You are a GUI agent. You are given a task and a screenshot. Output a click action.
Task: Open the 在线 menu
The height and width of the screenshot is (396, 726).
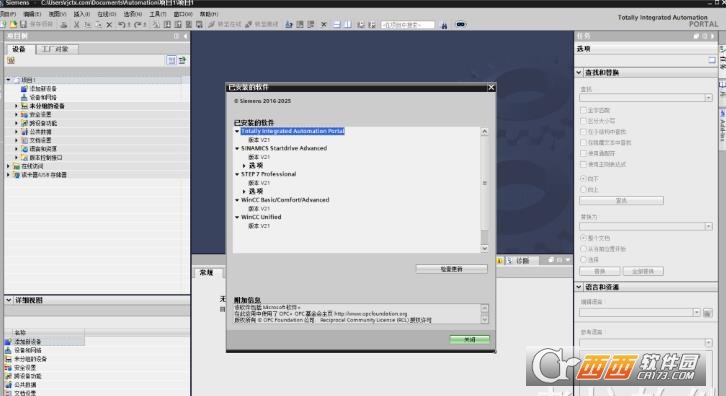point(106,14)
